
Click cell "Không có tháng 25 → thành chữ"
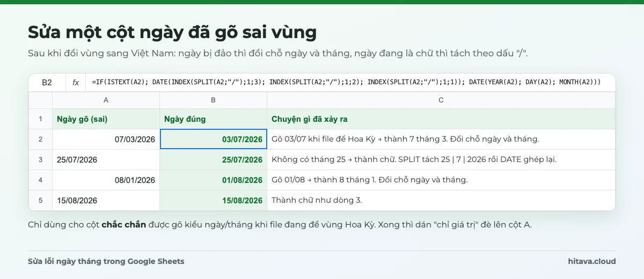click(x=441, y=160)
